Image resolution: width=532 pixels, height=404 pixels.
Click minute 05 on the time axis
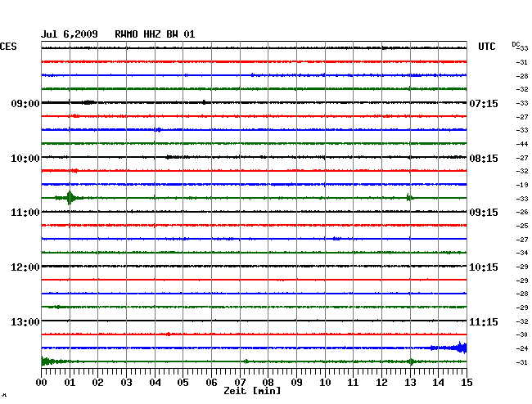click(x=183, y=383)
